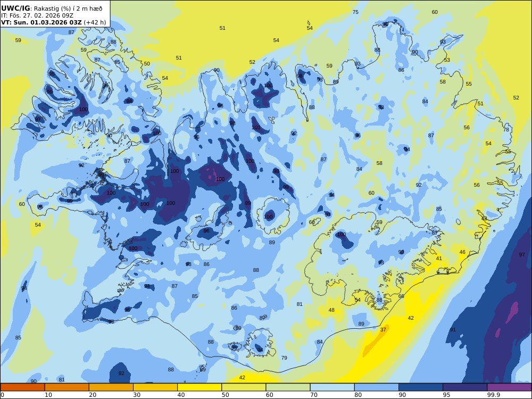
Task: Click the purple 99.9+ legend swatch
Action: tap(509, 387)
